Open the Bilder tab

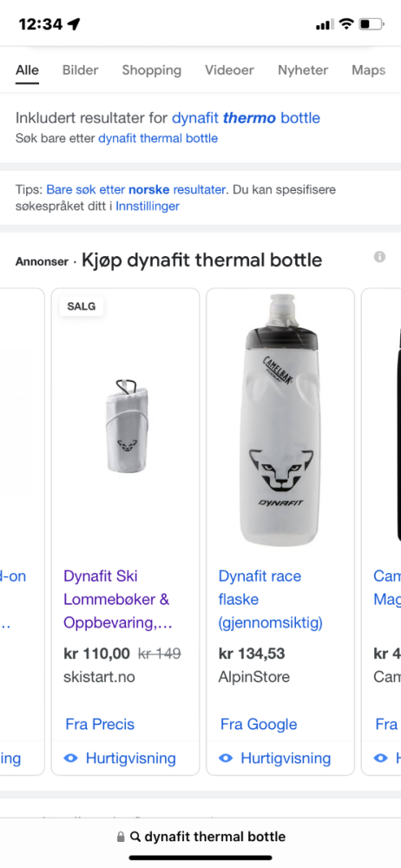click(81, 70)
